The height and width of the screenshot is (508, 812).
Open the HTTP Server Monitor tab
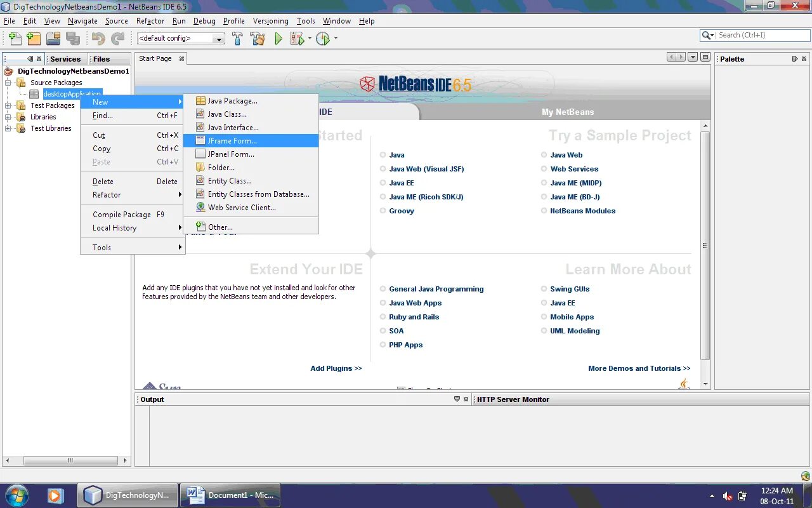click(x=513, y=399)
